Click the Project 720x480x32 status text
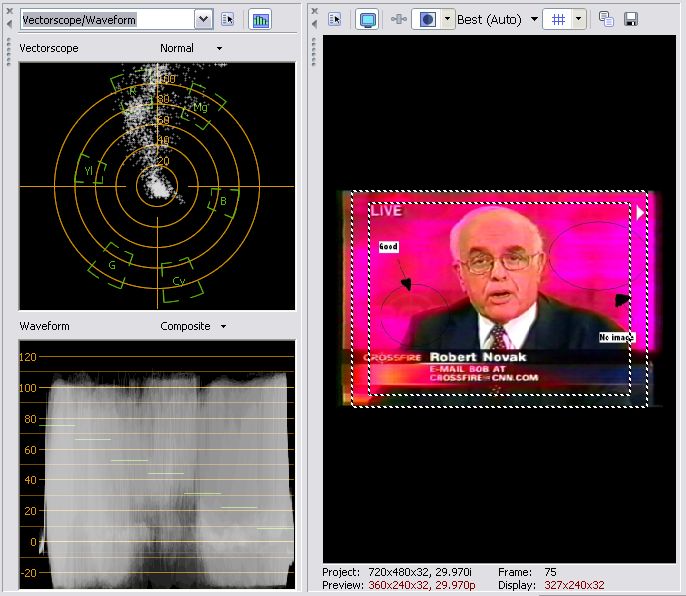The width and height of the screenshot is (686, 596). [397, 572]
